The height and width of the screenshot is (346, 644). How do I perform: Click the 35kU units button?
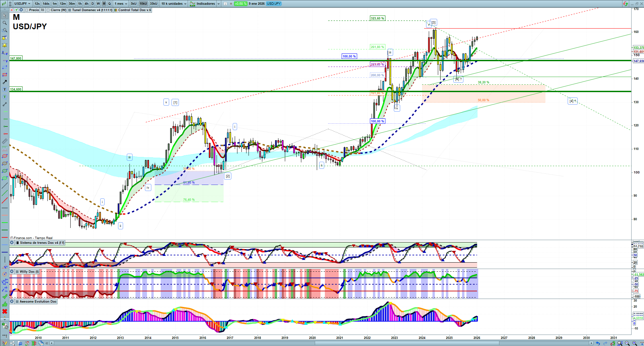click(x=153, y=3)
